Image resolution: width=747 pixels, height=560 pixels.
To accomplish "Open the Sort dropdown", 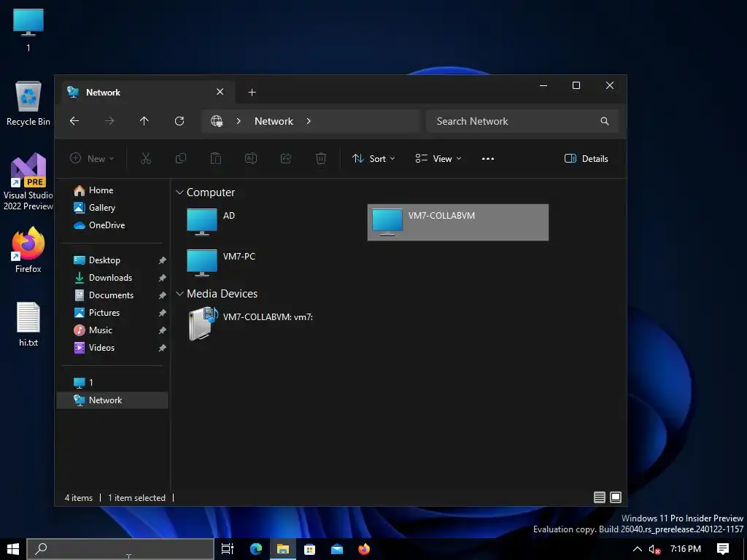I will (373, 158).
